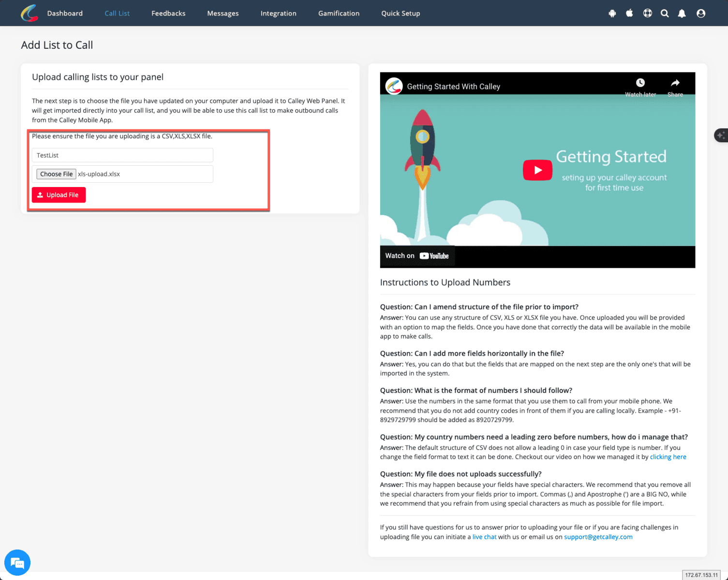Open the user account profile icon

pos(700,14)
